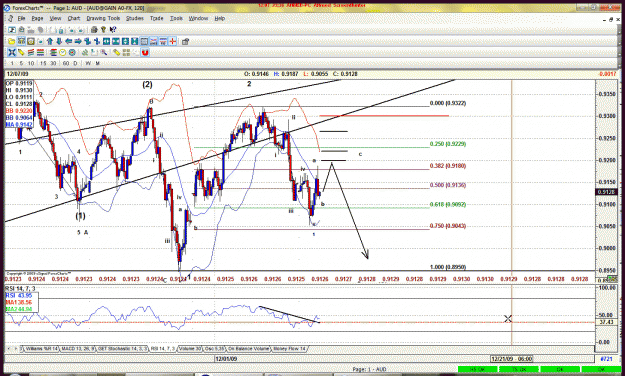Toggle the red magnet snap icon

(145, 53)
